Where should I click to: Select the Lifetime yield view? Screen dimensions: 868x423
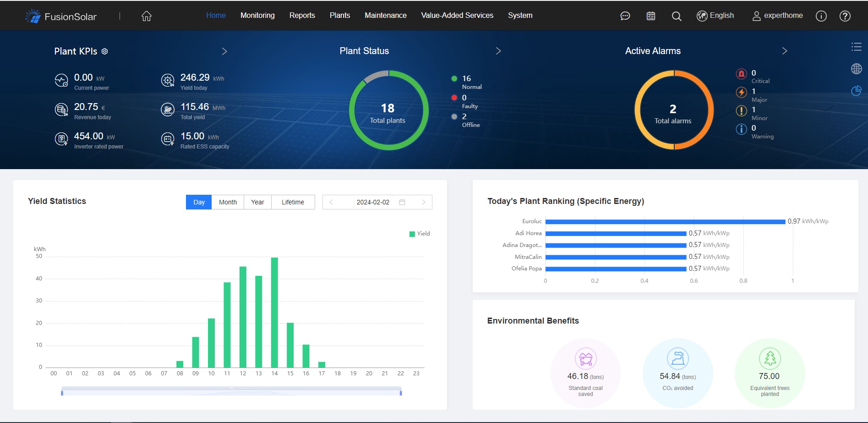coord(293,202)
